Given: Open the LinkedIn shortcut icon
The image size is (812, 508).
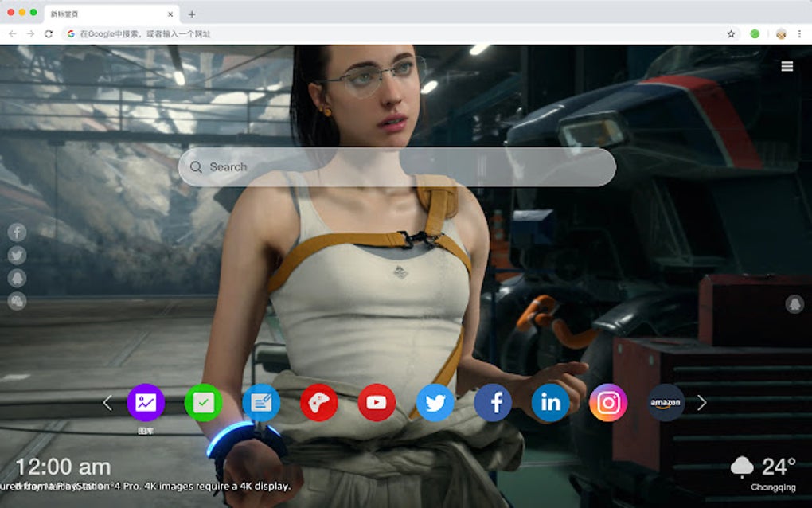Looking at the screenshot, I should pos(549,402).
